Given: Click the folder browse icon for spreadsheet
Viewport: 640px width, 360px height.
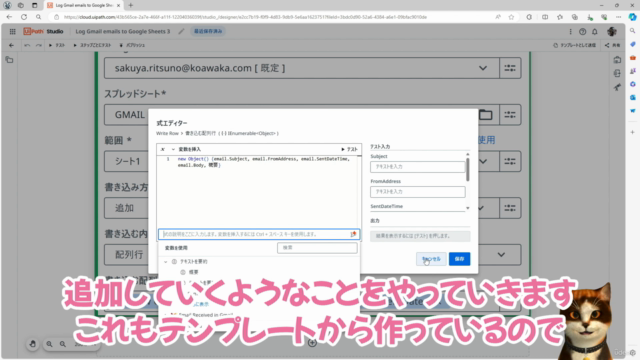Looking at the screenshot, I should click(485, 115).
